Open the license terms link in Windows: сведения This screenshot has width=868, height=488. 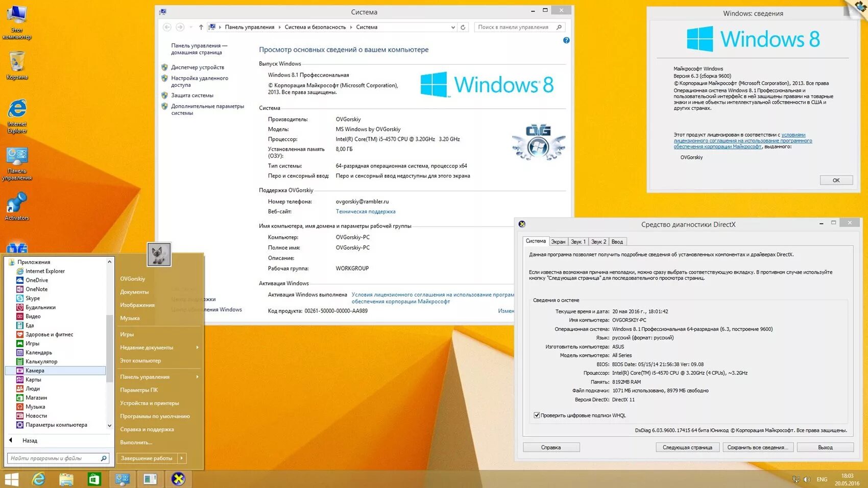tap(742, 141)
